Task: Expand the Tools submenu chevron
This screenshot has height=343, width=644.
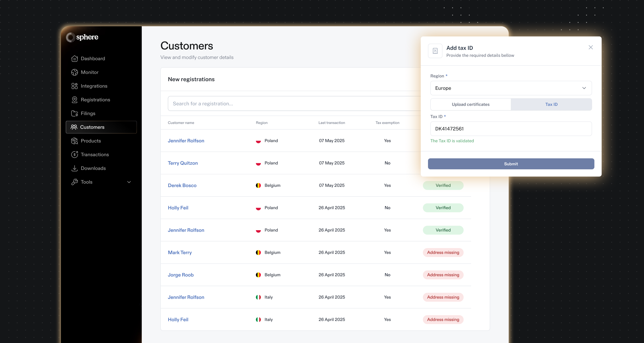Action: tap(129, 182)
